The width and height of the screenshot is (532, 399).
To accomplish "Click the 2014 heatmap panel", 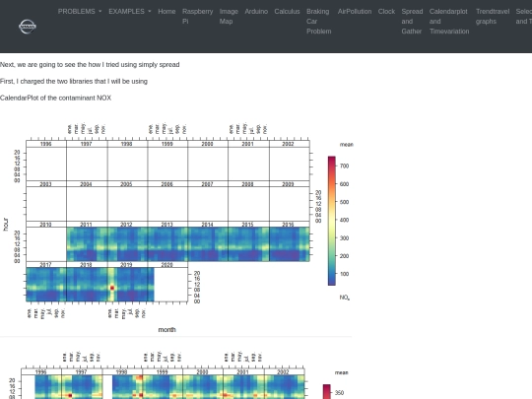I will point(208,244).
